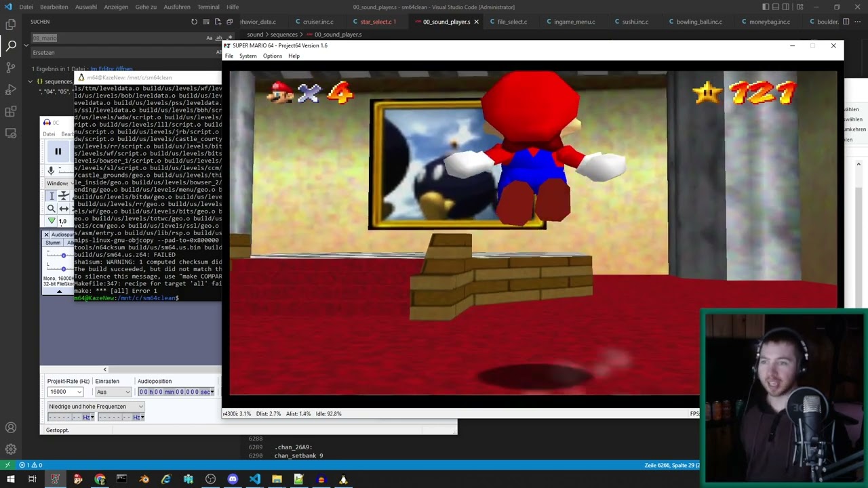Open Blender from the taskbar
Image resolution: width=868 pixels, height=488 pixels.
tap(144, 479)
